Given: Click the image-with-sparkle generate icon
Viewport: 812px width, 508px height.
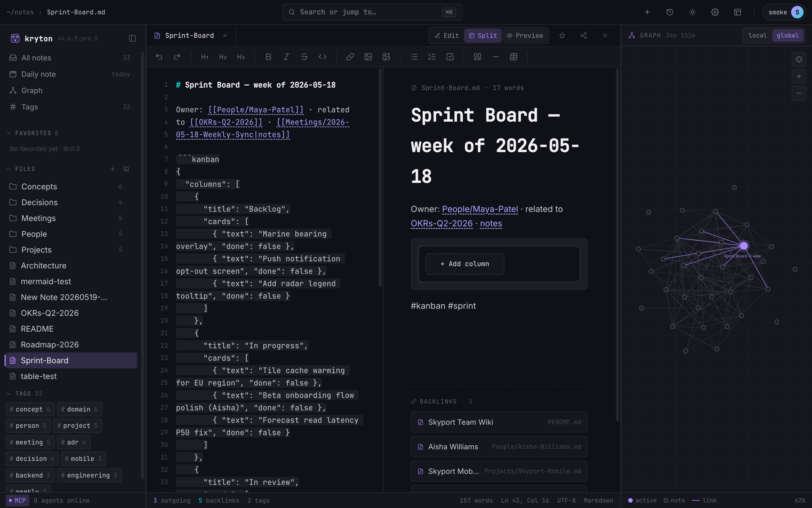Looking at the screenshot, I should (x=386, y=57).
